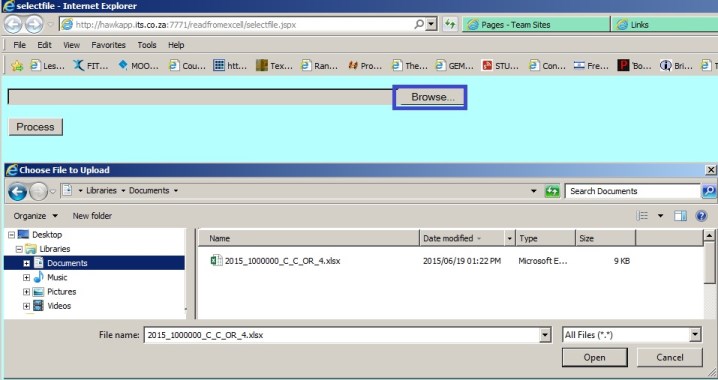The height and width of the screenshot is (380, 718).
Task: Click the Search Documents magnifier icon
Action: pyautogui.click(x=709, y=191)
